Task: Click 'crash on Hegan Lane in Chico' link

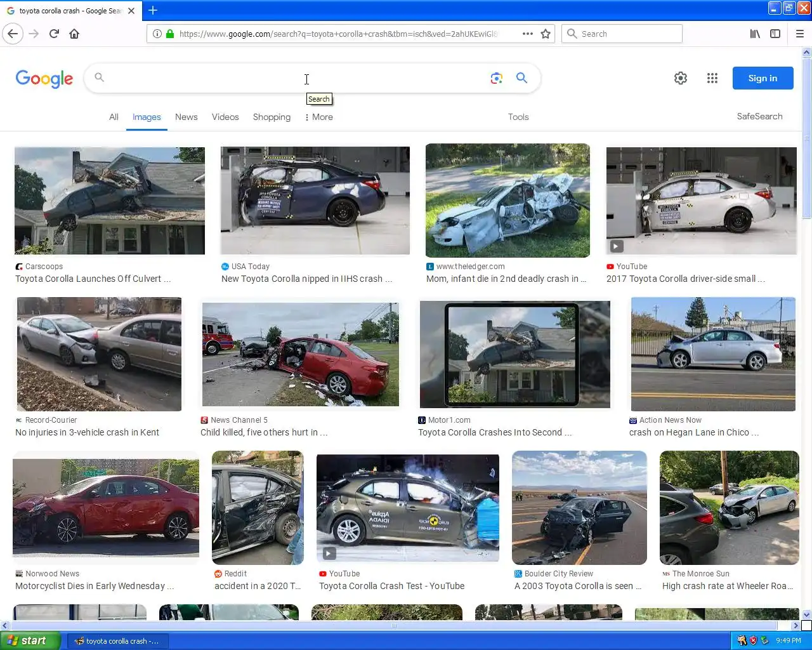Action: coord(694,432)
